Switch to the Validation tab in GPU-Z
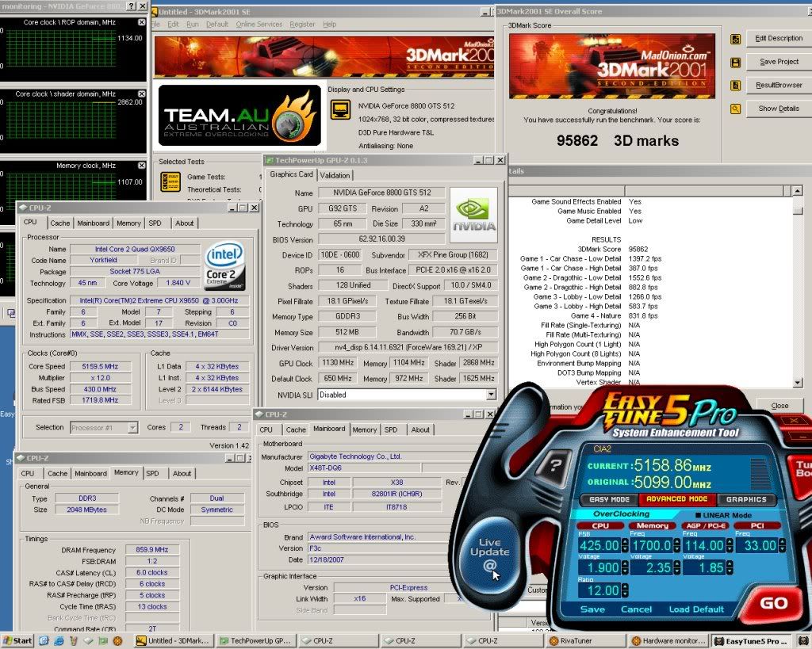The width and height of the screenshot is (812, 649). pyautogui.click(x=335, y=175)
